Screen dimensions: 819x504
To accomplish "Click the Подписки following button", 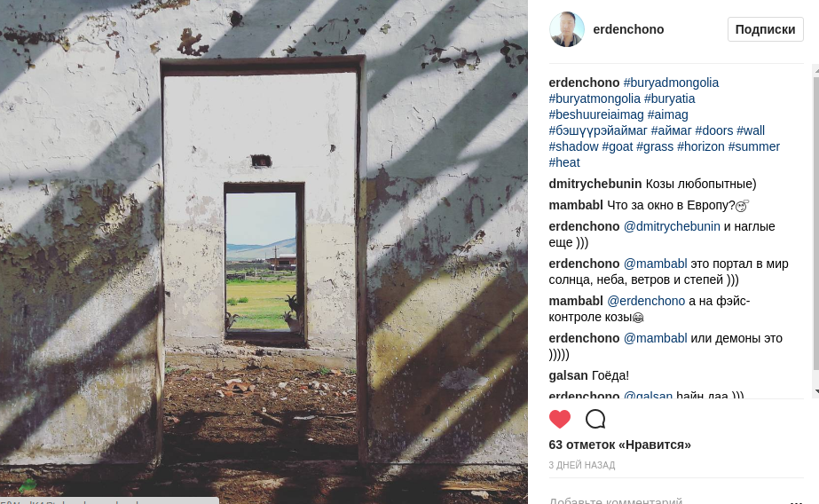I will click(765, 29).
